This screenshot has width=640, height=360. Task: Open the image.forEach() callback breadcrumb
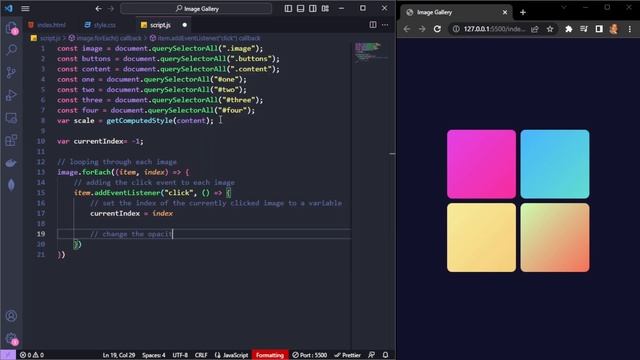pos(105,38)
